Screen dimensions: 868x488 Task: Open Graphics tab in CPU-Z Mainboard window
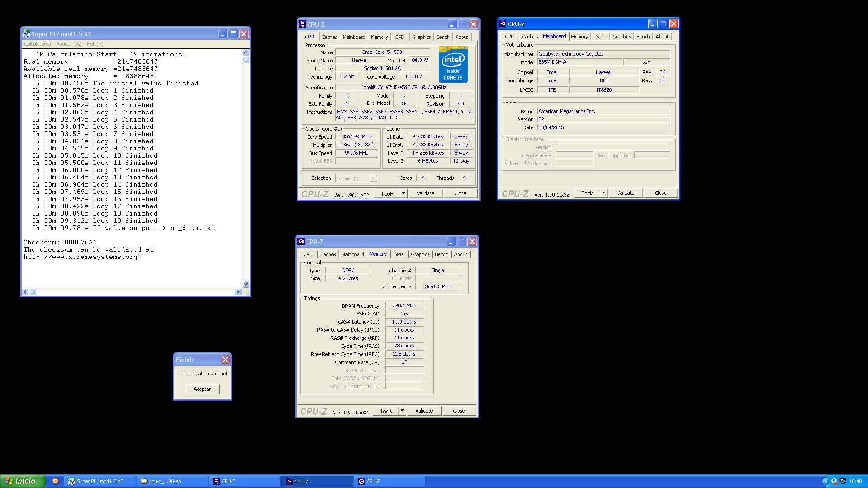622,37
